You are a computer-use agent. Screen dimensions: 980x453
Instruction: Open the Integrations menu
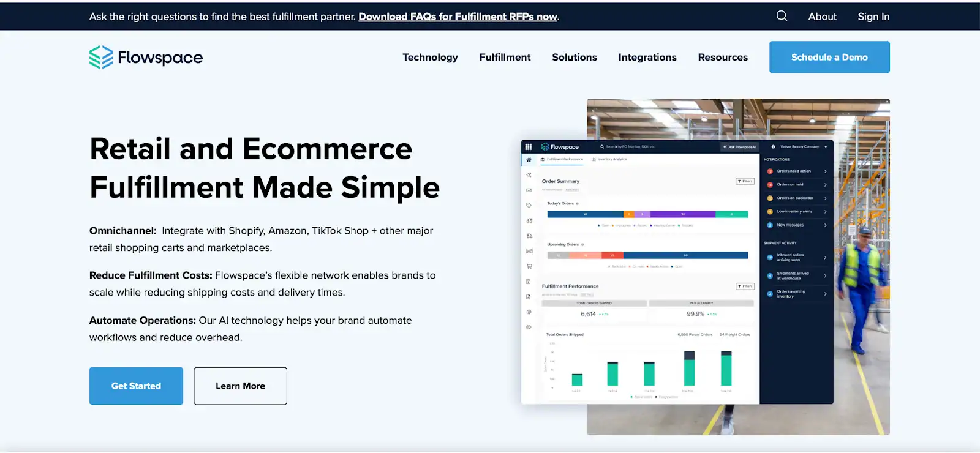coord(647,57)
